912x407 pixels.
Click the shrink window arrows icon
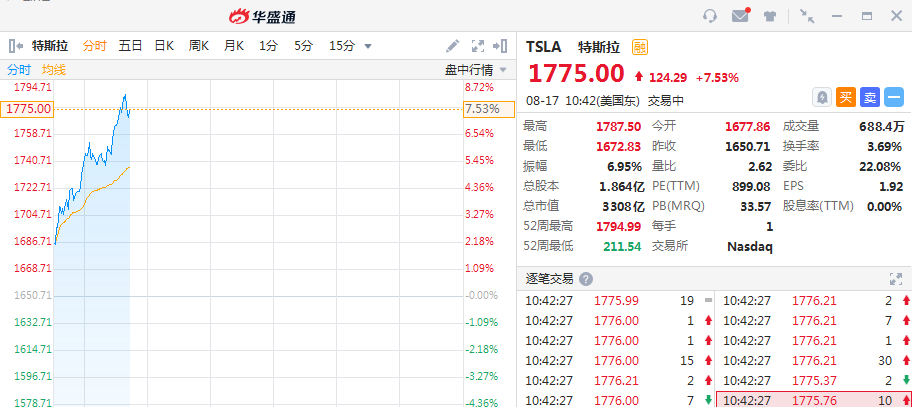[x=808, y=16]
